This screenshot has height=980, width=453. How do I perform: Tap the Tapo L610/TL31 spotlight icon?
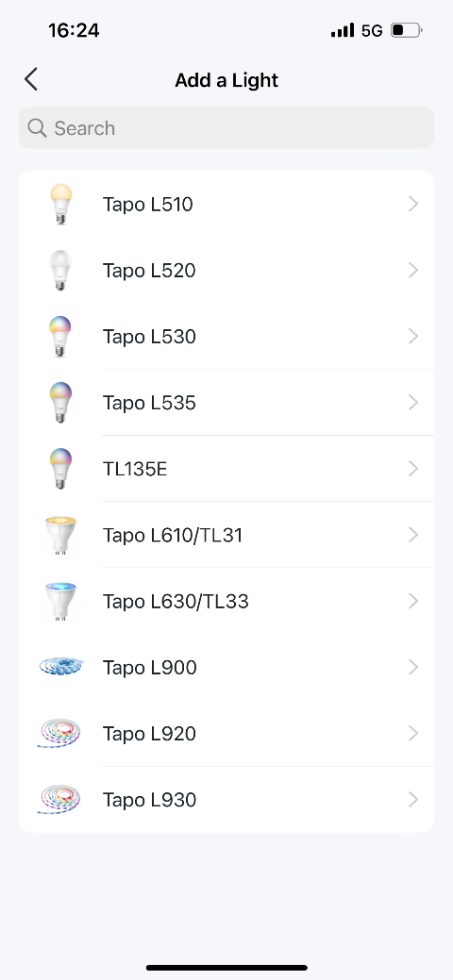(60, 535)
